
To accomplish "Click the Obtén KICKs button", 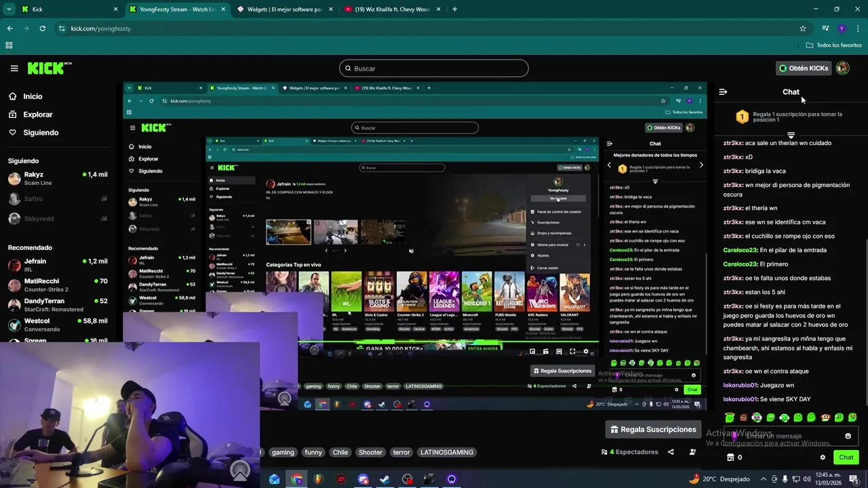I will tap(803, 68).
